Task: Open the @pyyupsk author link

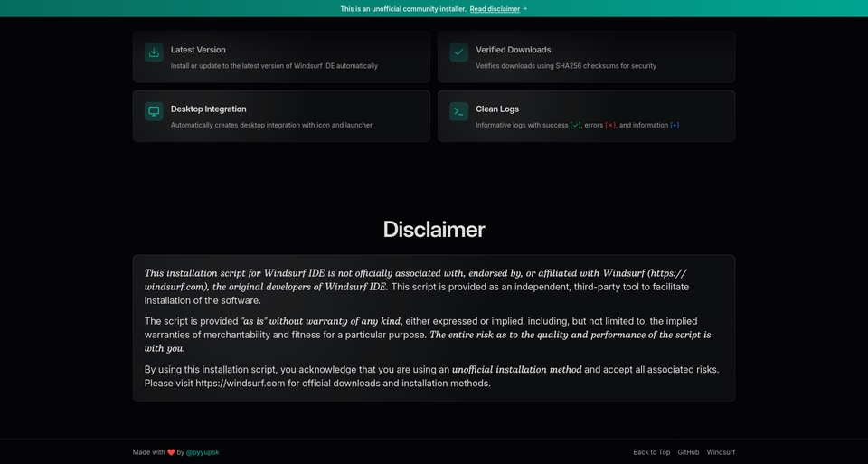Action: 203,452
